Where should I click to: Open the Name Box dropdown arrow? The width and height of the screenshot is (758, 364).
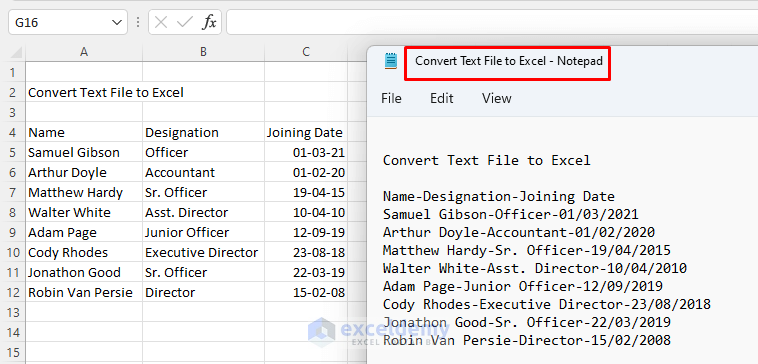(x=117, y=22)
